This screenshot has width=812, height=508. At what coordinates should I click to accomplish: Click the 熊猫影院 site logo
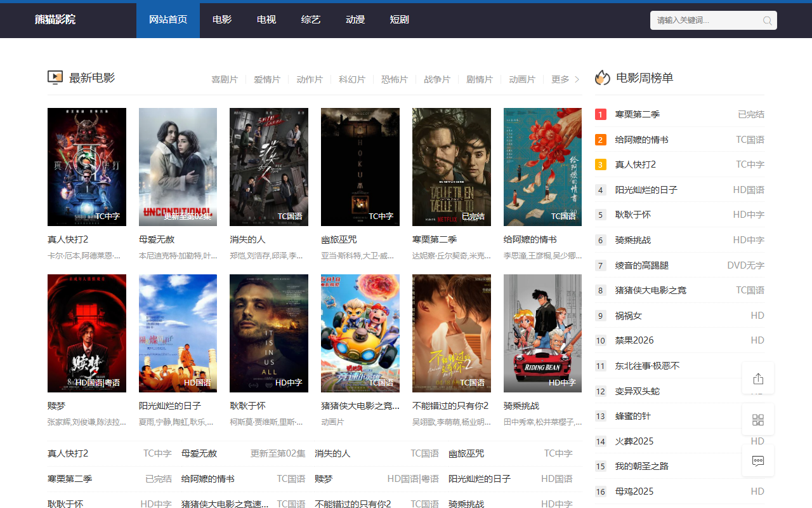pos(55,20)
